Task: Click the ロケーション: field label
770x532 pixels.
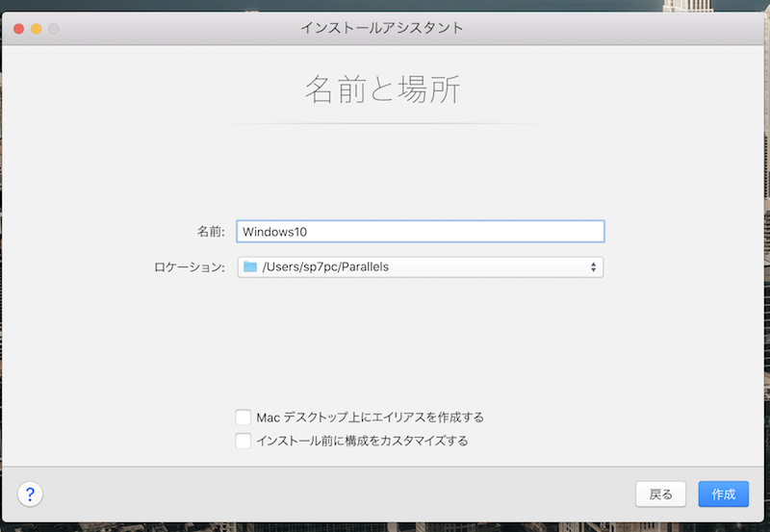Action: click(x=190, y=266)
